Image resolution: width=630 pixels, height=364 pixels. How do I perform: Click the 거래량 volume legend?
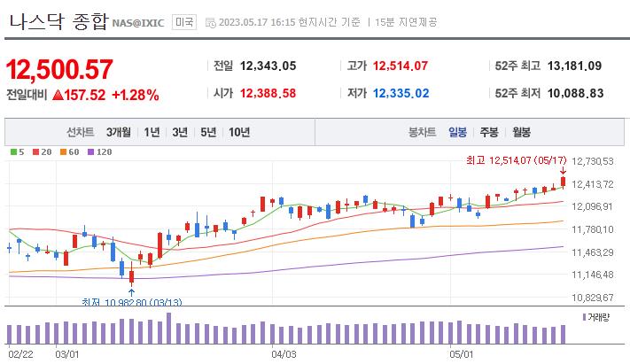point(595,317)
